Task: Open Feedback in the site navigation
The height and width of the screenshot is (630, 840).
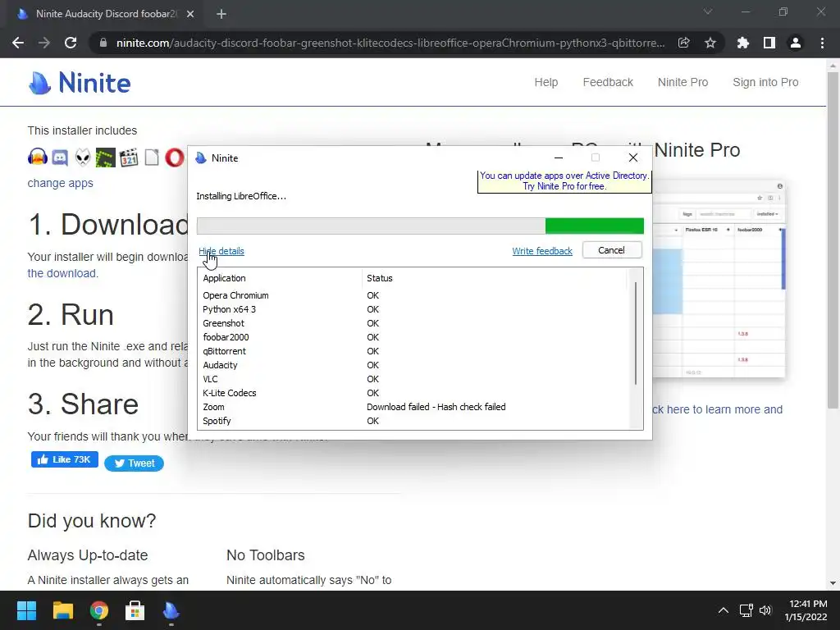Action: point(608,83)
